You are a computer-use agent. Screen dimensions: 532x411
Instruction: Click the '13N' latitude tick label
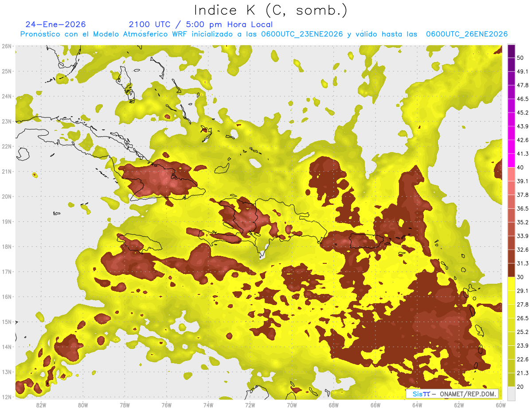point(7,372)
